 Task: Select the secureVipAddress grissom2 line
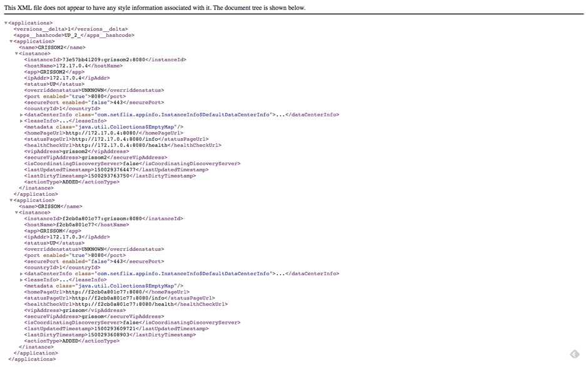96,158
